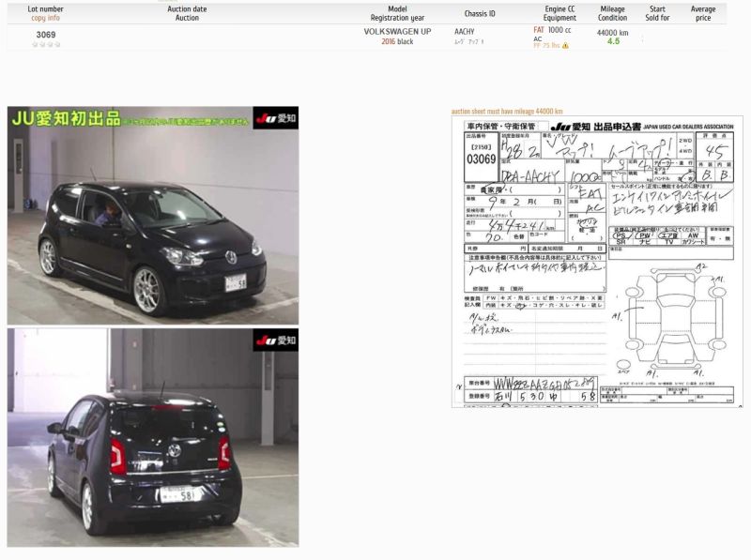Click '2016 black' registration year text

pos(397,41)
